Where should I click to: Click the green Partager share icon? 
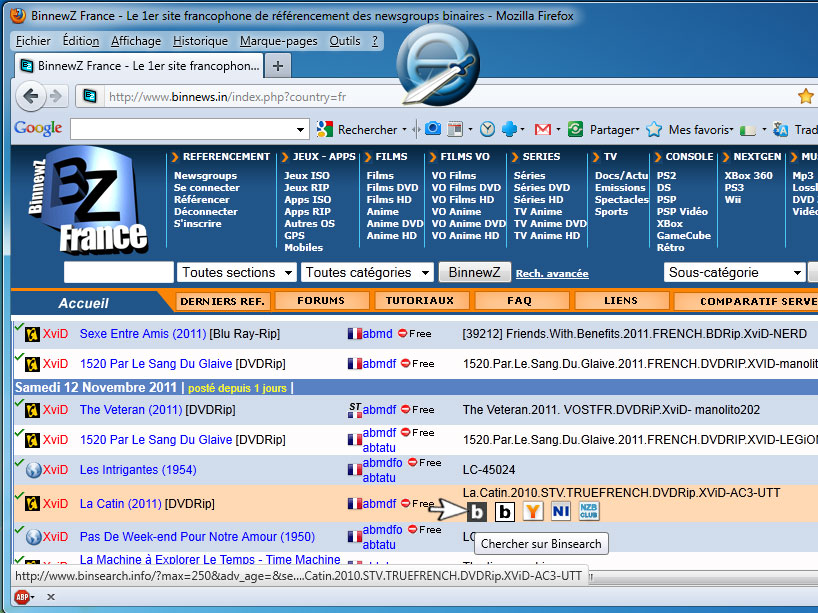click(575, 129)
